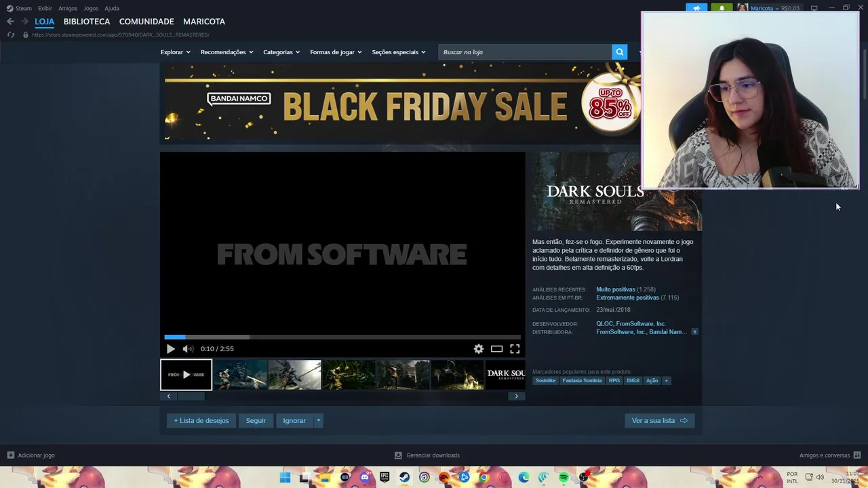The image size is (868, 488).
Task: Open Spotify from taskbar
Action: [564, 478]
